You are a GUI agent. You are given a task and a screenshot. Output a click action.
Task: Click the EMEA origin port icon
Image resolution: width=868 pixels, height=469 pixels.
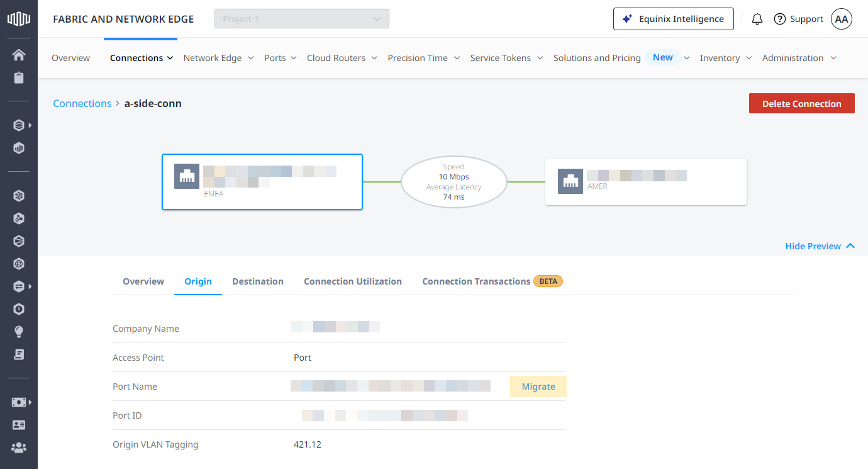click(x=187, y=176)
